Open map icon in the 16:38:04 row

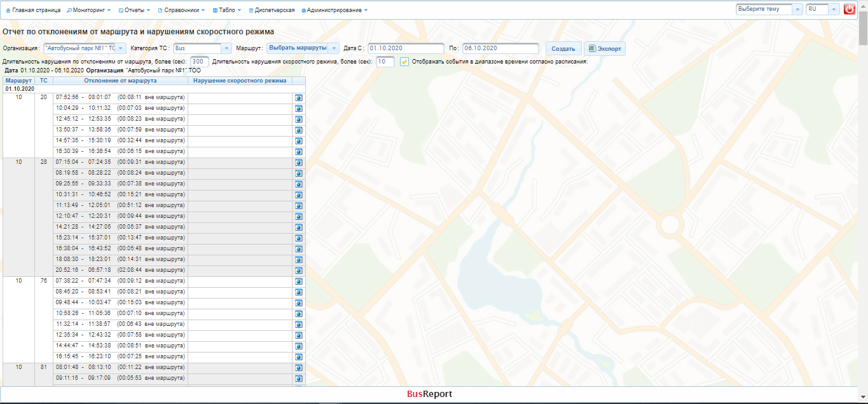[x=299, y=249]
